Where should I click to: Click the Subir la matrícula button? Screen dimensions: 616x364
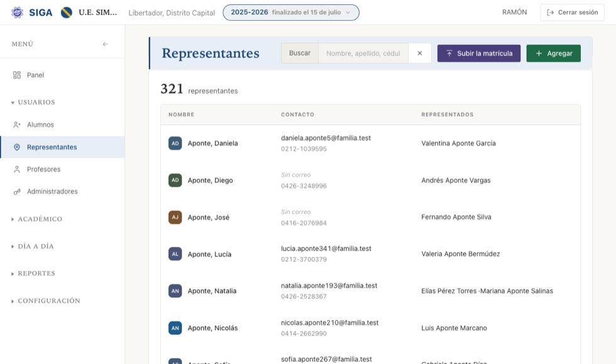[x=479, y=53]
